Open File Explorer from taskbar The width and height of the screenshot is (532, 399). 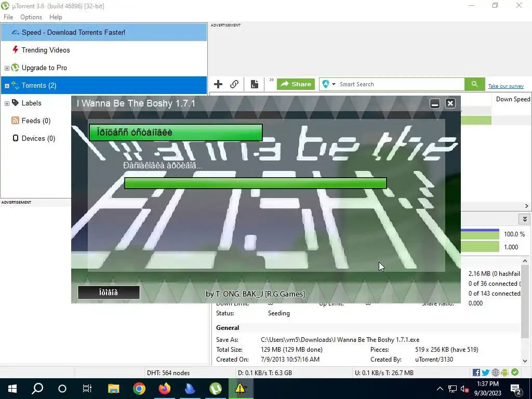114,389
